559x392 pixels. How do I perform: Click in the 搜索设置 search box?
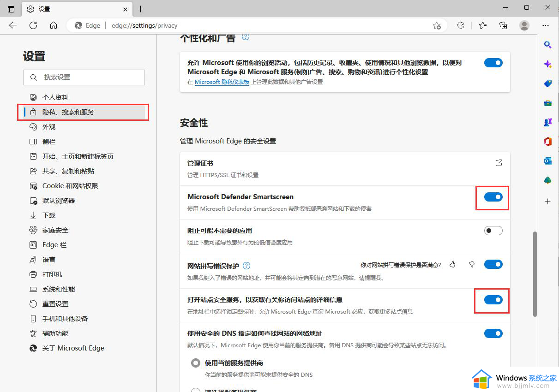point(84,77)
